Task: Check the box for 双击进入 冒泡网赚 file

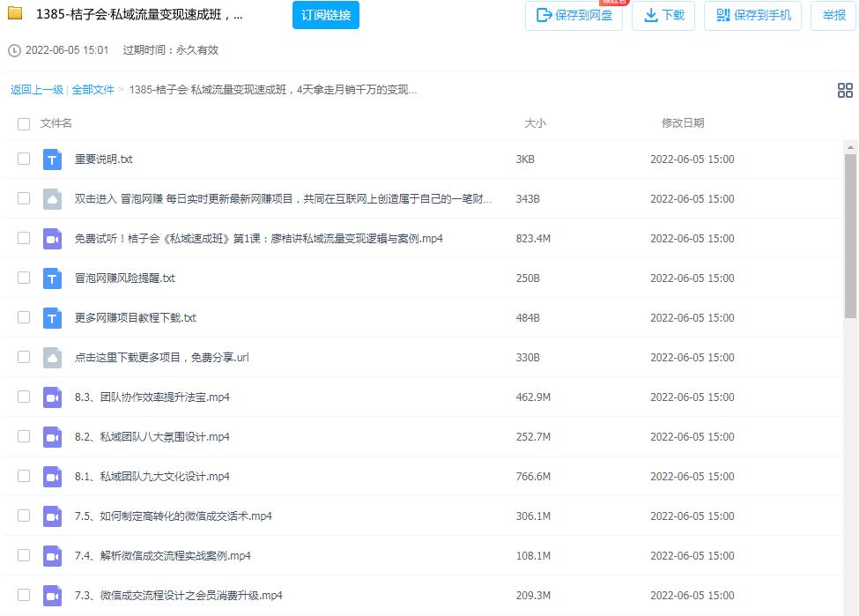Action: pyautogui.click(x=24, y=198)
